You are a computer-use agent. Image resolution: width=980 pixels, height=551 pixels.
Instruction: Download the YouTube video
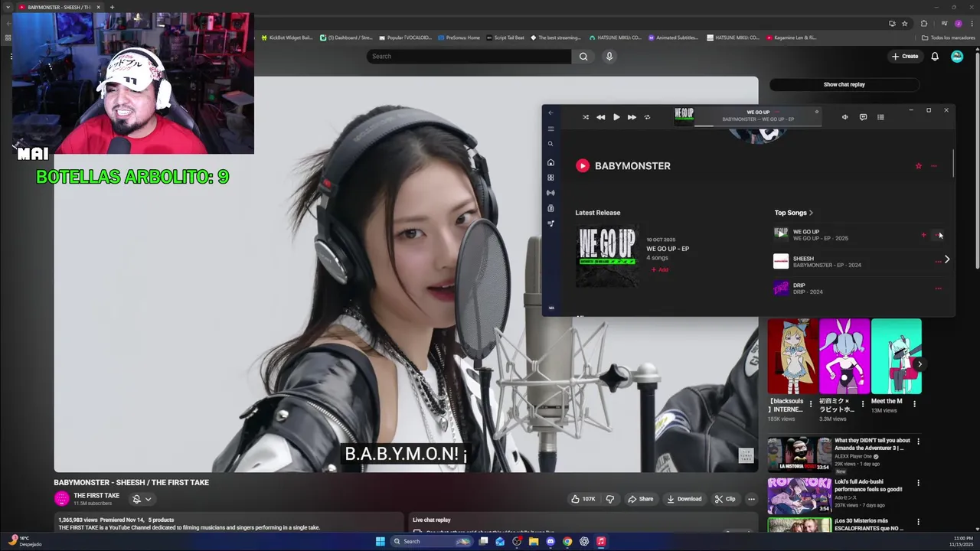(684, 499)
